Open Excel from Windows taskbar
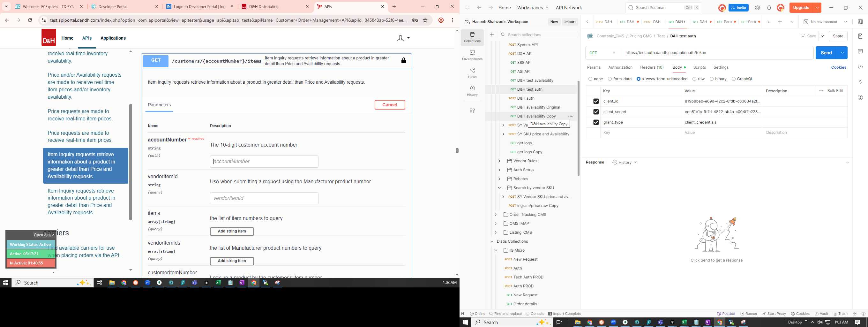This screenshot has height=327, width=868. coord(218,283)
